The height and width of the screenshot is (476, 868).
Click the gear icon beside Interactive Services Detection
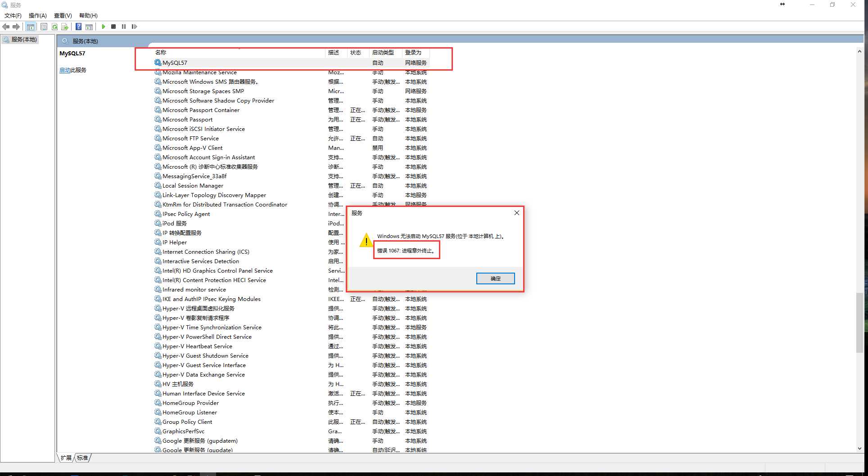pyautogui.click(x=158, y=261)
